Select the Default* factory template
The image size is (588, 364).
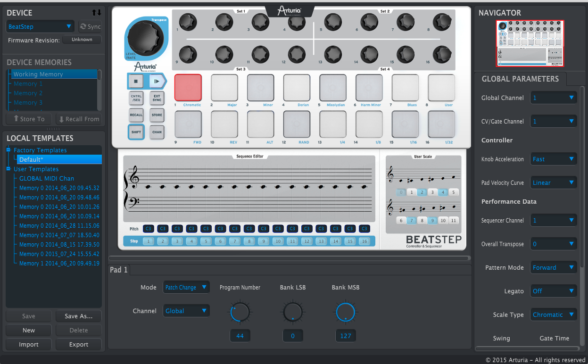[59, 159]
